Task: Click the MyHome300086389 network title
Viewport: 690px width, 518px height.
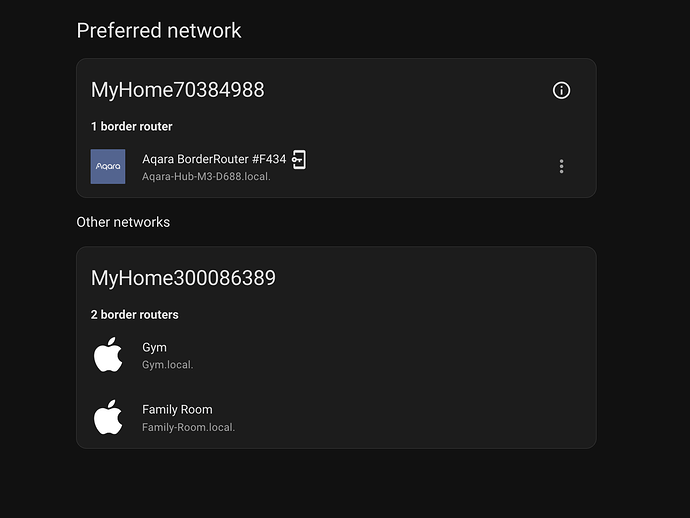Action: click(183, 278)
